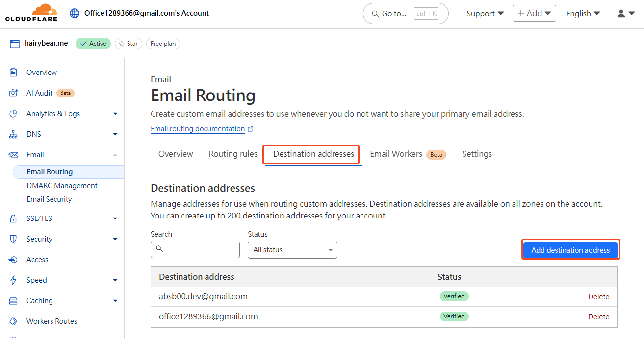Image resolution: width=644 pixels, height=339 pixels.
Task: Delete the office1289366@gmail.com address
Action: pyautogui.click(x=599, y=317)
